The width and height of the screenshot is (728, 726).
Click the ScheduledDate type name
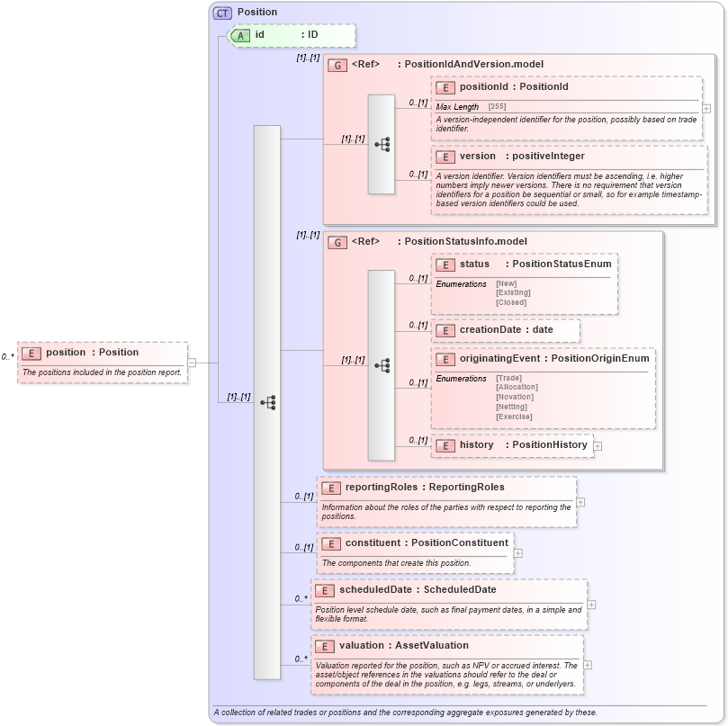(x=460, y=589)
